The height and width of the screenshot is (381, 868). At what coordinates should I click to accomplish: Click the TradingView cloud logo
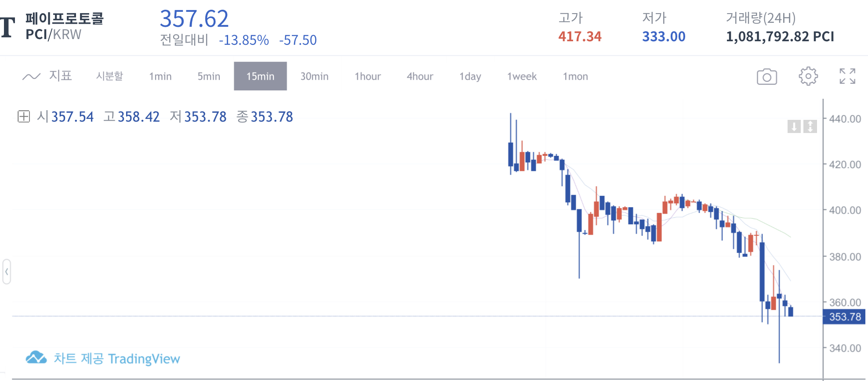pyautogui.click(x=36, y=358)
